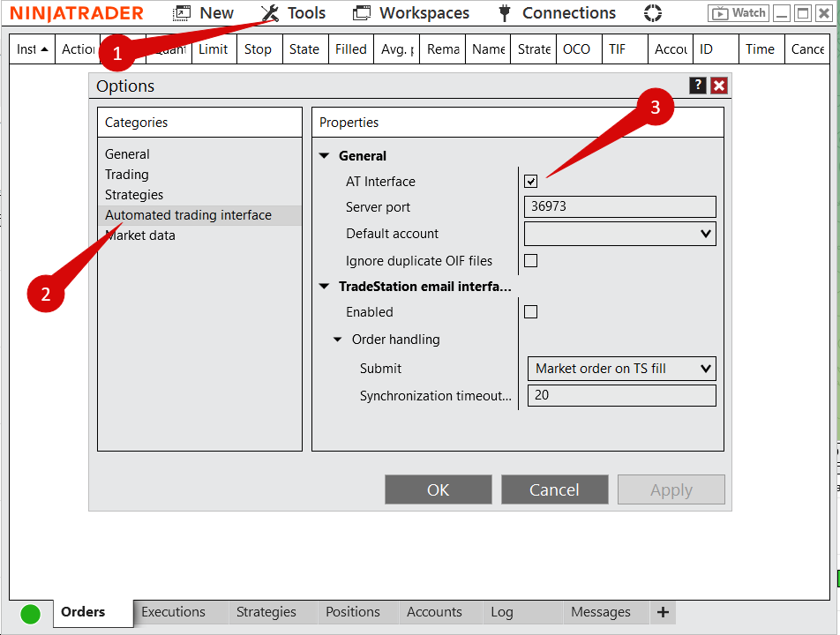Add a new tab with plus icon

tap(663, 612)
